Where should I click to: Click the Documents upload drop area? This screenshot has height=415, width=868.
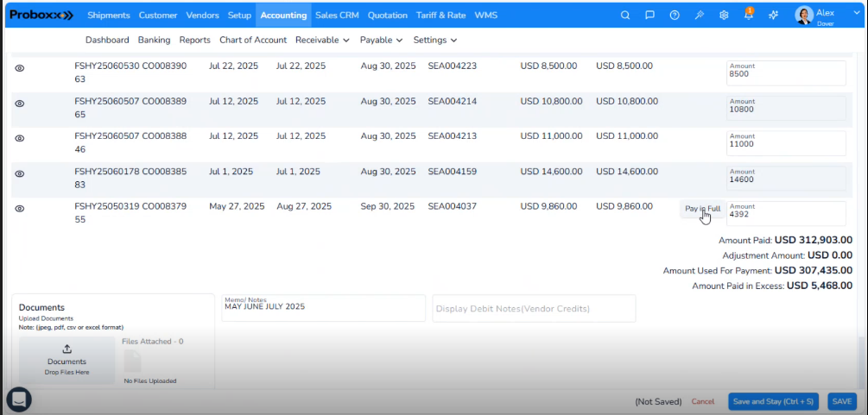point(67,360)
